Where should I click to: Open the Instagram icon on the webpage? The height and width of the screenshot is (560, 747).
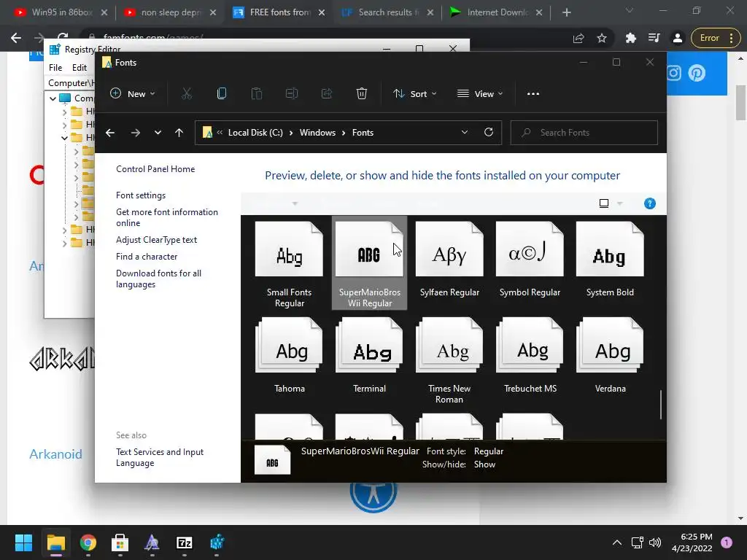tap(673, 73)
